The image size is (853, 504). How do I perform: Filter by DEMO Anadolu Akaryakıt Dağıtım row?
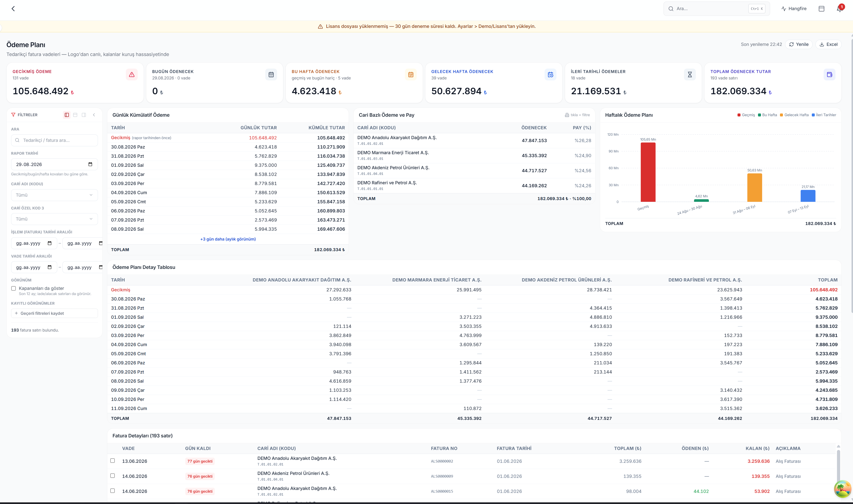474,140
